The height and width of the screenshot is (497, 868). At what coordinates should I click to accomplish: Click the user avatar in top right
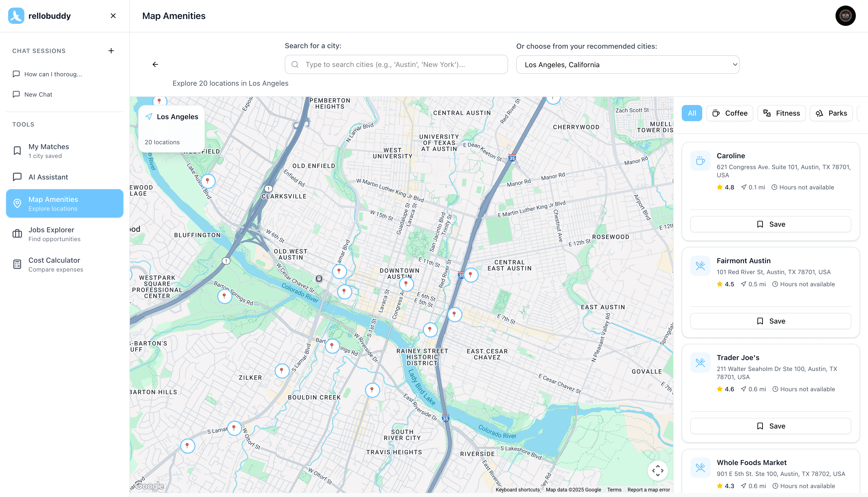[x=845, y=16]
